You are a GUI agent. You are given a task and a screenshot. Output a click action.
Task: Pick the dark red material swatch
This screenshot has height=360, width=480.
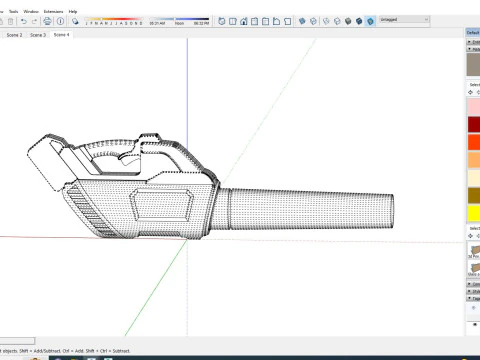pyautogui.click(x=474, y=124)
